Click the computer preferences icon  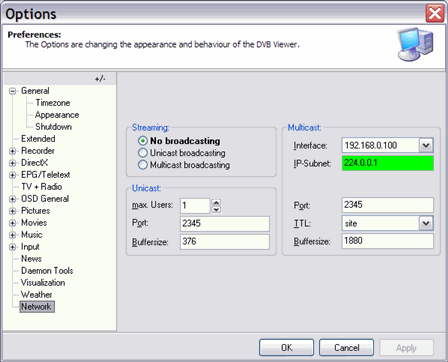point(415,44)
